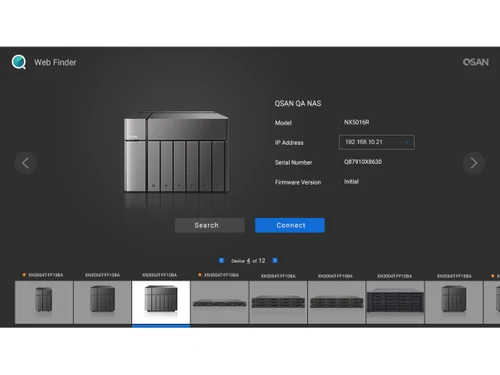Screen dimensions: 500x375
Task: Select the first small tower NAS thumbnail
Action: click(x=44, y=302)
